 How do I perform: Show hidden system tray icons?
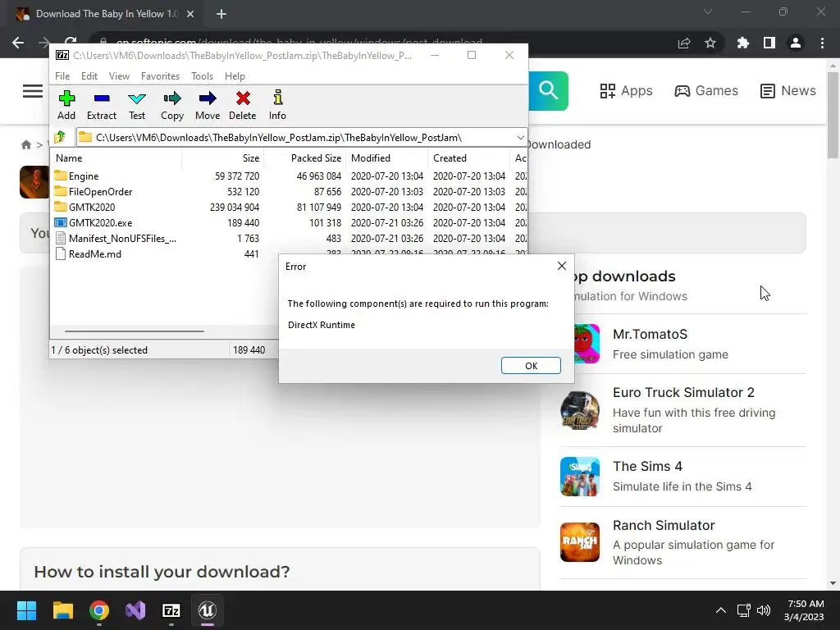pyautogui.click(x=720, y=610)
